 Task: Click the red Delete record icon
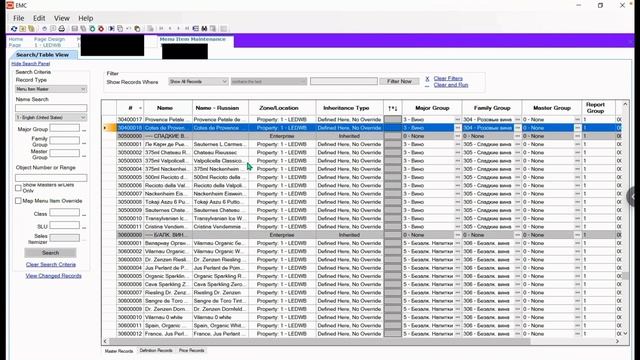101,29
